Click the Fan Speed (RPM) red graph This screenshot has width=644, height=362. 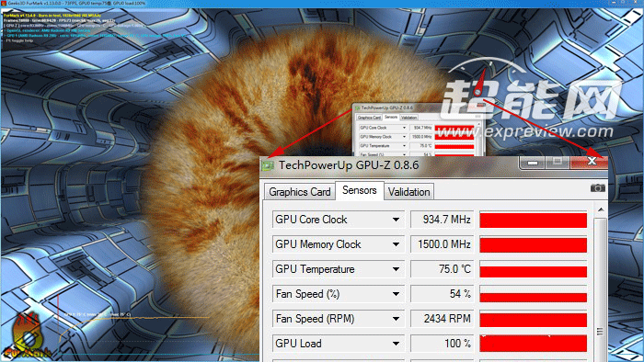pyautogui.click(x=533, y=320)
